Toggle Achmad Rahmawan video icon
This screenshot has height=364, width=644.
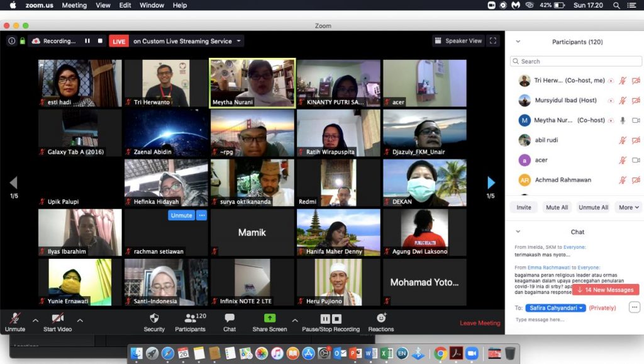pyautogui.click(x=636, y=179)
